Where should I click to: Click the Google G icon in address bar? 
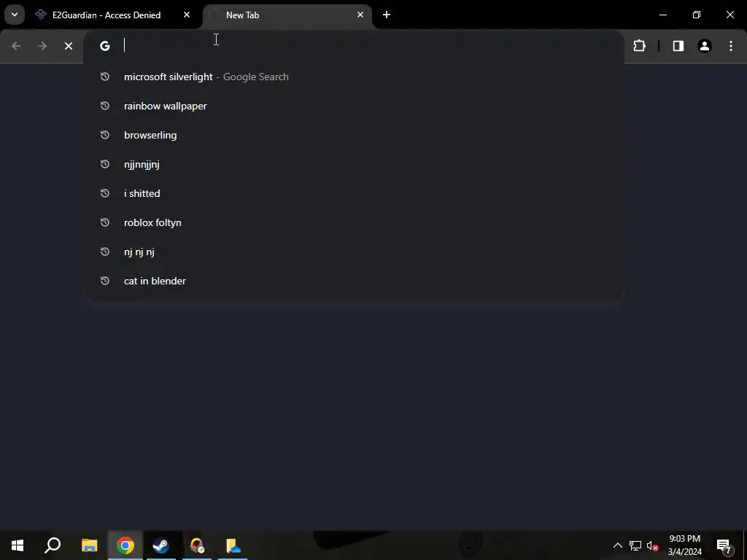105,46
